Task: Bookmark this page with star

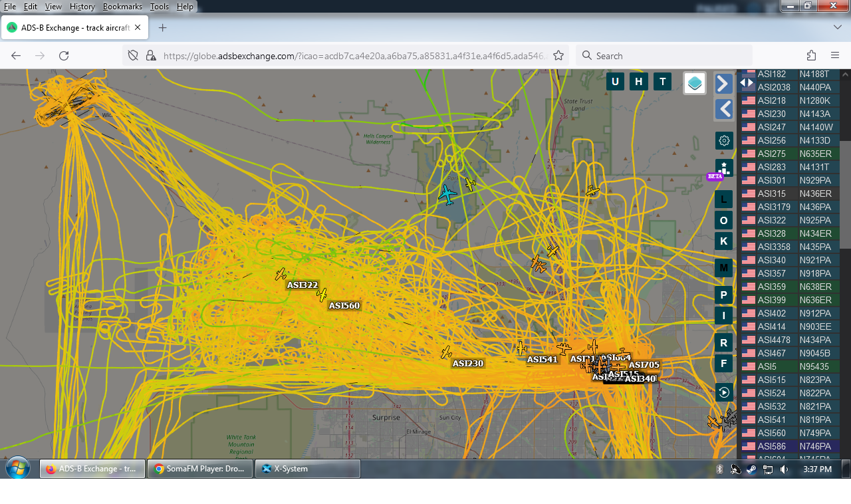Action: 558,56
